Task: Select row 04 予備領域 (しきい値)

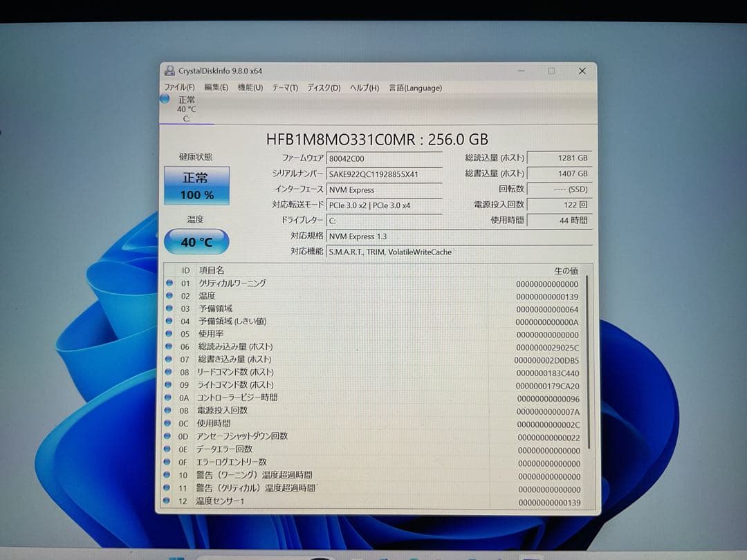Action: click(x=373, y=321)
